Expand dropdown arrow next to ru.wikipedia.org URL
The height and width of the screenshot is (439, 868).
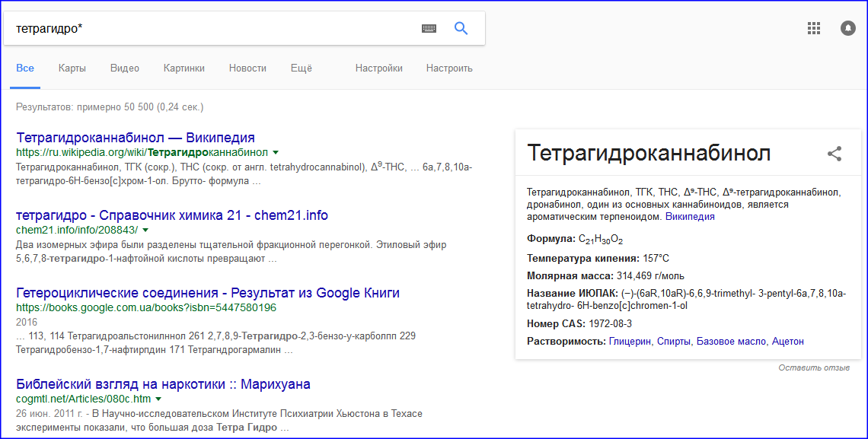[x=276, y=152]
